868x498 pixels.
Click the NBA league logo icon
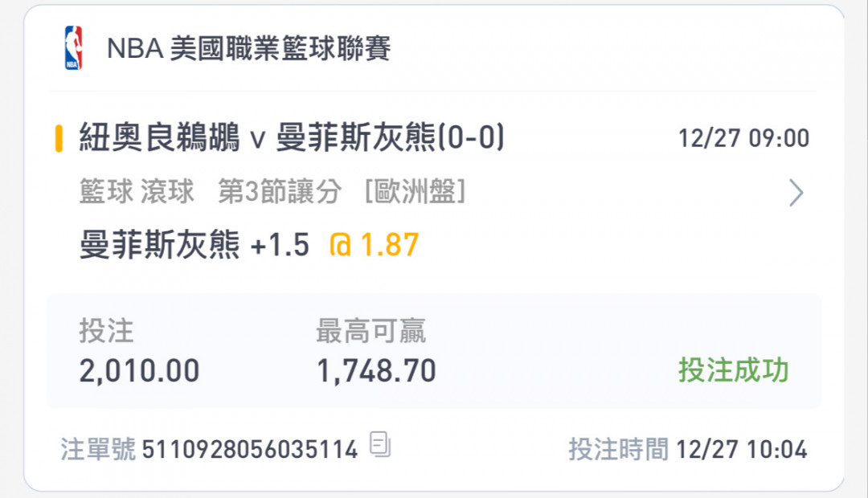(73, 47)
